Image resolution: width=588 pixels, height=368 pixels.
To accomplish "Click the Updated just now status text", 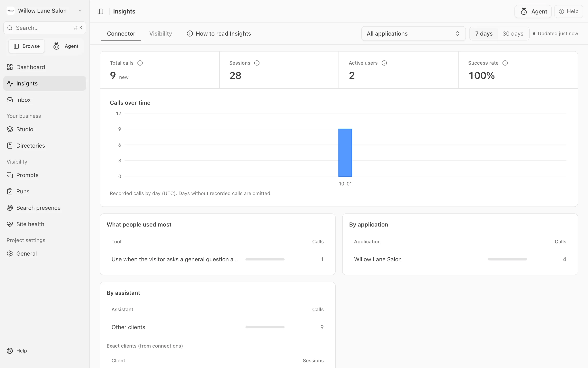I will [558, 34].
